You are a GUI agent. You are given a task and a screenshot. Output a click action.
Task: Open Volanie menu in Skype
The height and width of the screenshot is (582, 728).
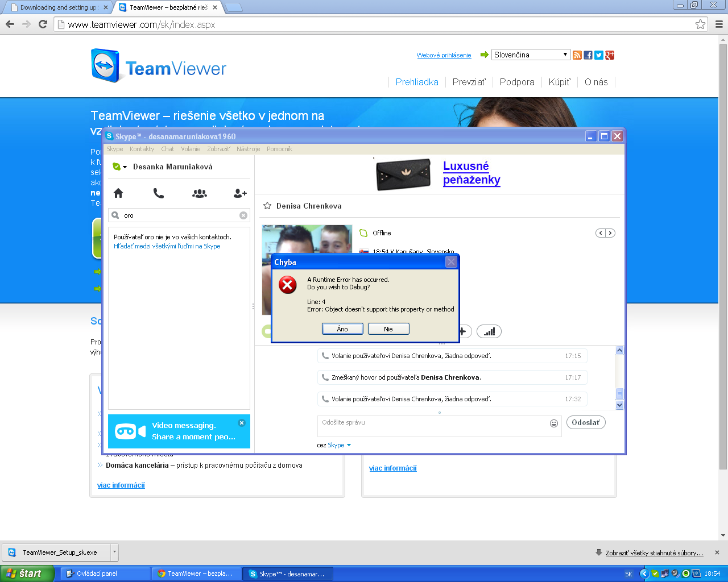coord(191,149)
